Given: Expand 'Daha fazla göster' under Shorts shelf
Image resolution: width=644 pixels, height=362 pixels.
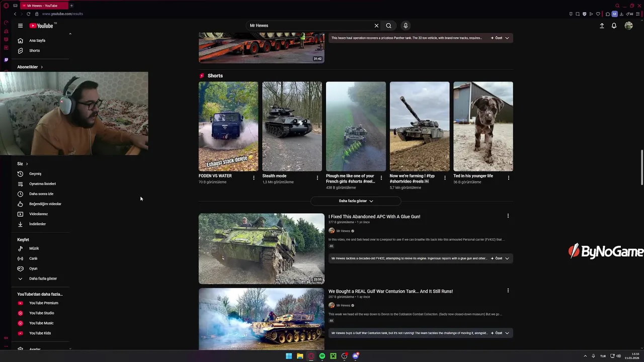Looking at the screenshot, I should (356, 201).
